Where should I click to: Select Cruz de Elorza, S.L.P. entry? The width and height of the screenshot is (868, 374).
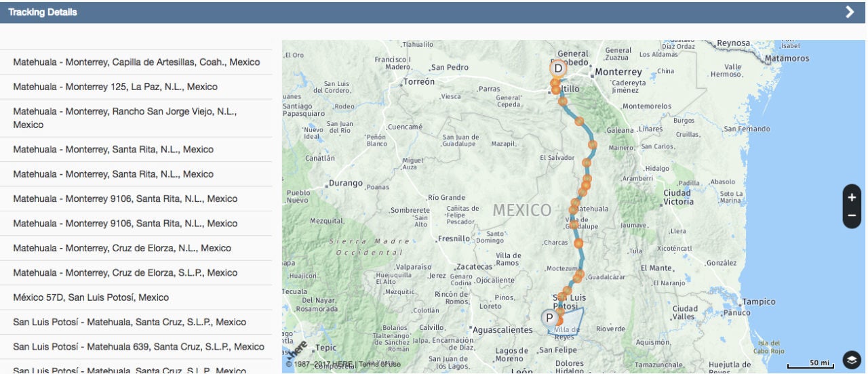136,272
